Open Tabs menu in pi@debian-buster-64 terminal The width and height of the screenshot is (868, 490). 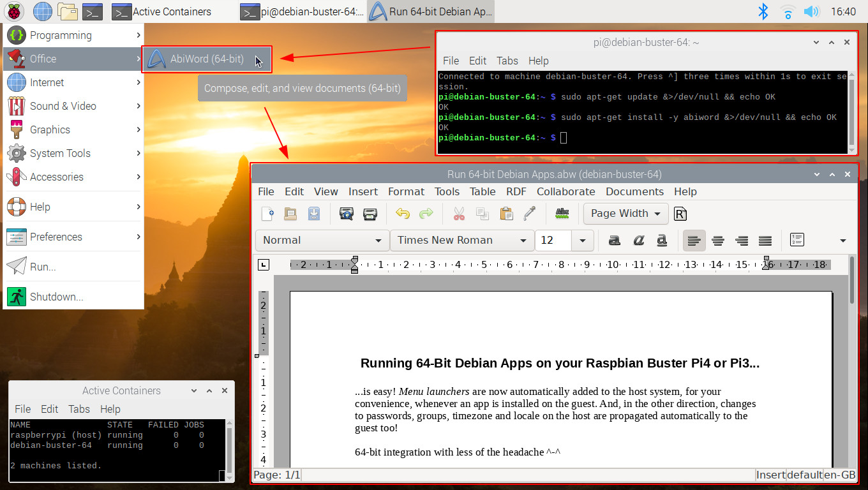(x=507, y=61)
